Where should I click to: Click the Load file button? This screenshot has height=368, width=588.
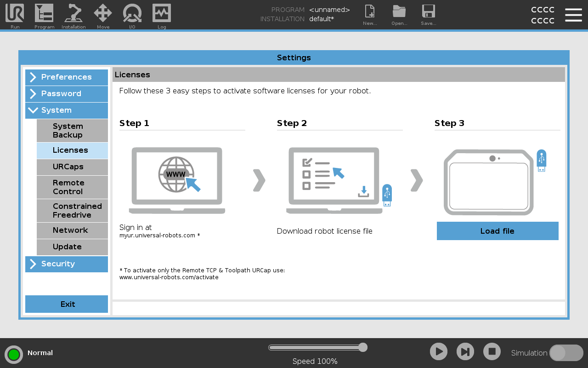pyautogui.click(x=498, y=231)
